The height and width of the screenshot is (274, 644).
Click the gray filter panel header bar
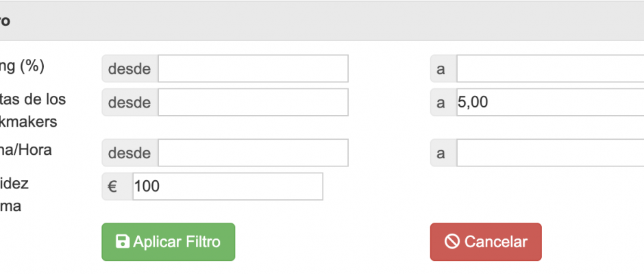[x=322, y=21]
